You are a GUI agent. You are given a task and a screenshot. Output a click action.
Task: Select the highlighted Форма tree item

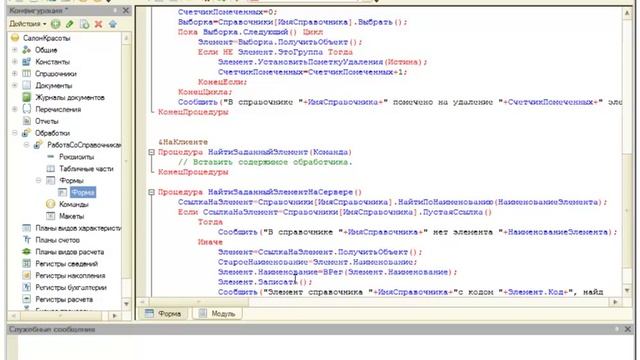point(83,192)
